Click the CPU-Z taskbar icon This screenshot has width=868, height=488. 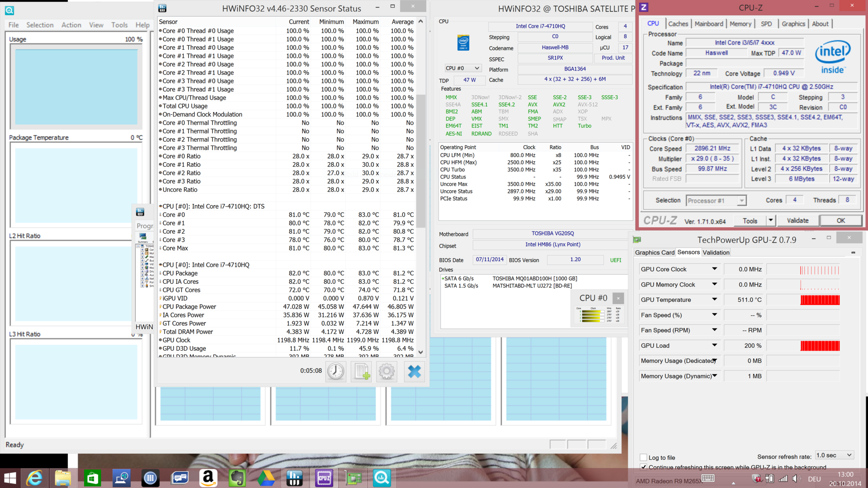(x=324, y=478)
